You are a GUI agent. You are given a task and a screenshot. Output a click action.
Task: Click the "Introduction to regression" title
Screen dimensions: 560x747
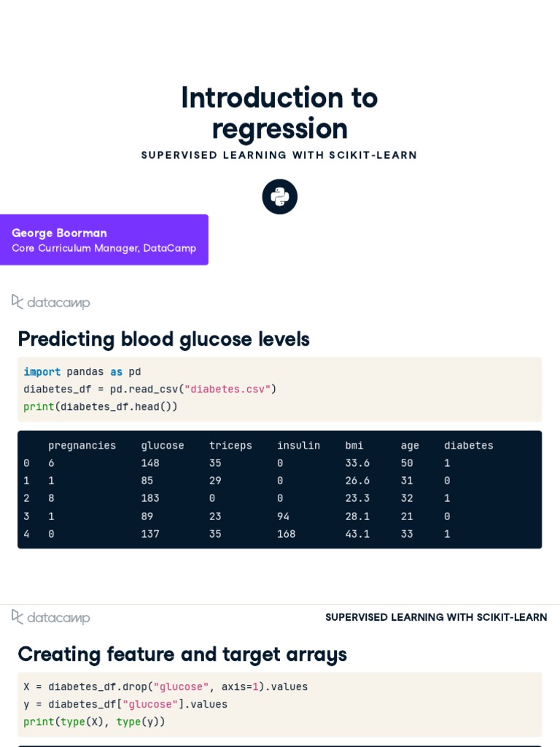pos(279,113)
